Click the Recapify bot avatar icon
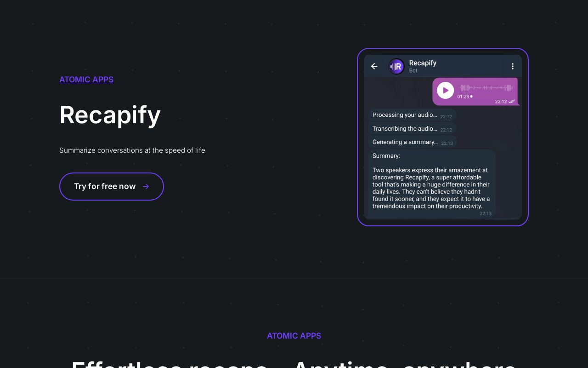The height and width of the screenshot is (368, 588). pos(396,66)
